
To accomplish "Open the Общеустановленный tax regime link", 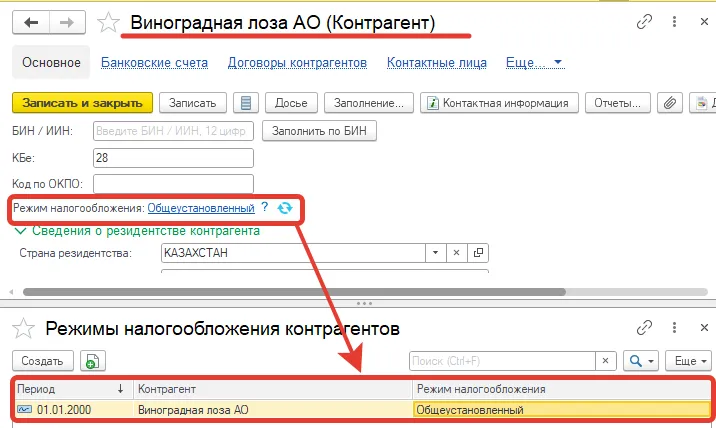I will pyautogui.click(x=201, y=208).
